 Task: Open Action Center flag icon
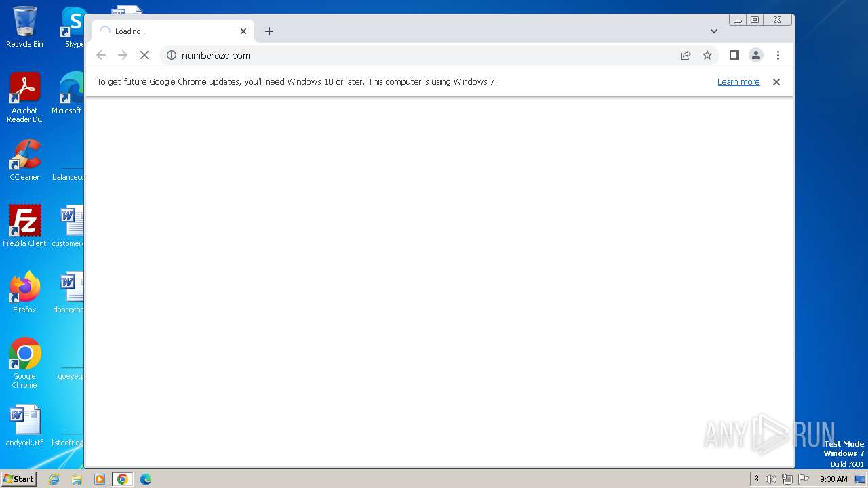(x=804, y=479)
